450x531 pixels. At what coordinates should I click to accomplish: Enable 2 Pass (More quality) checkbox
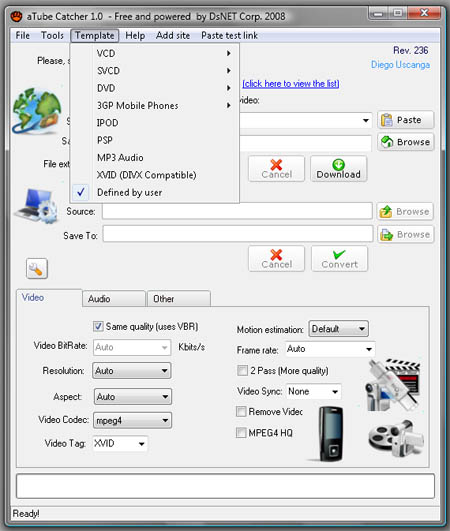(x=242, y=370)
